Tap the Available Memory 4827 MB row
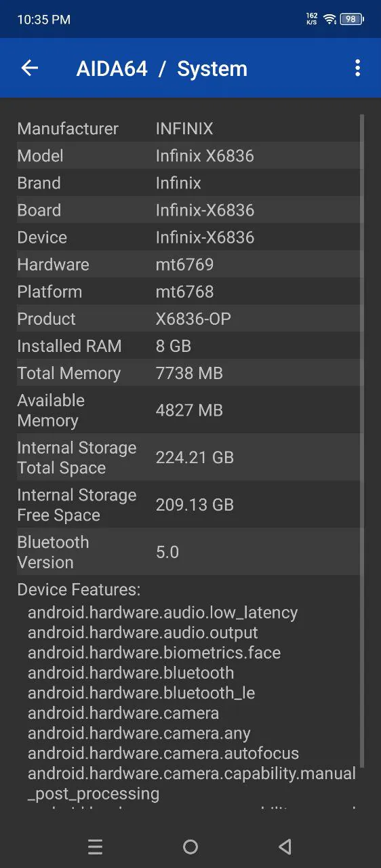381x868 pixels. pos(188,410)
